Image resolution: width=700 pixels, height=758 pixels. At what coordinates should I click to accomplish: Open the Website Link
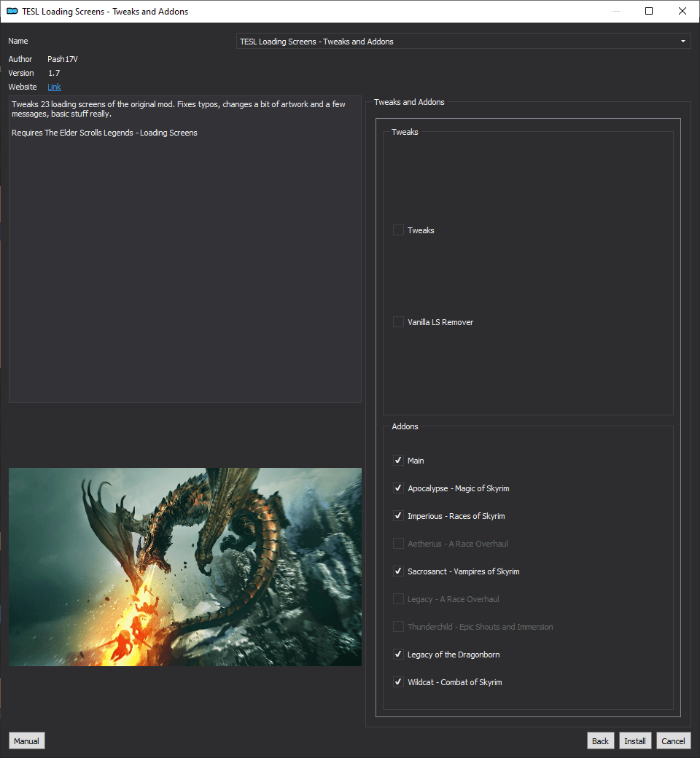point(54,87)
